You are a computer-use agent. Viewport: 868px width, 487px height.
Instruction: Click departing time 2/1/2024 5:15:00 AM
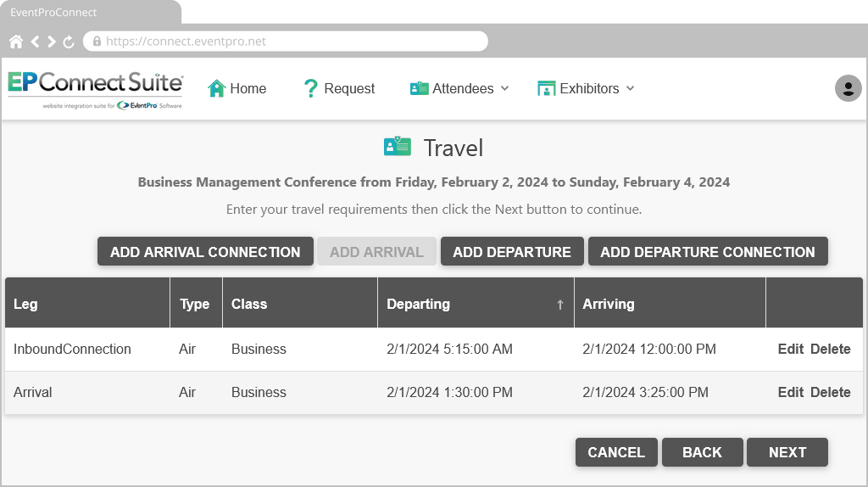coord(449,349)
